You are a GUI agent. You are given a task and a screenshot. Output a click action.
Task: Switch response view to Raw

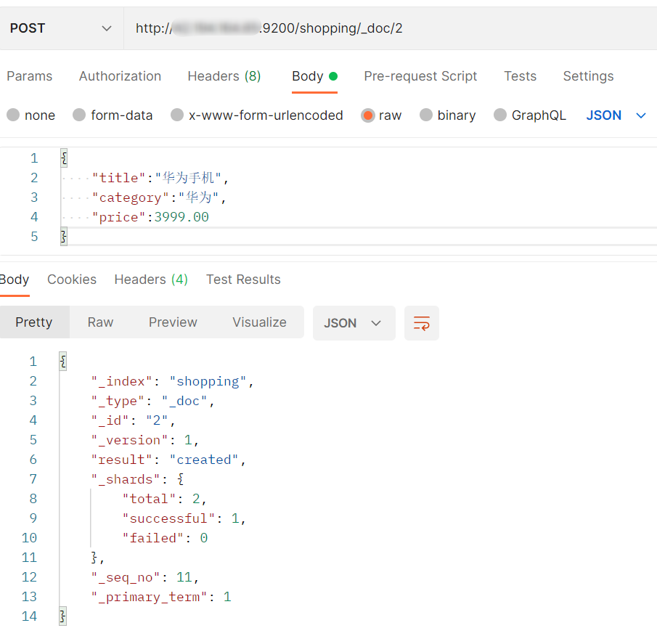100,322
